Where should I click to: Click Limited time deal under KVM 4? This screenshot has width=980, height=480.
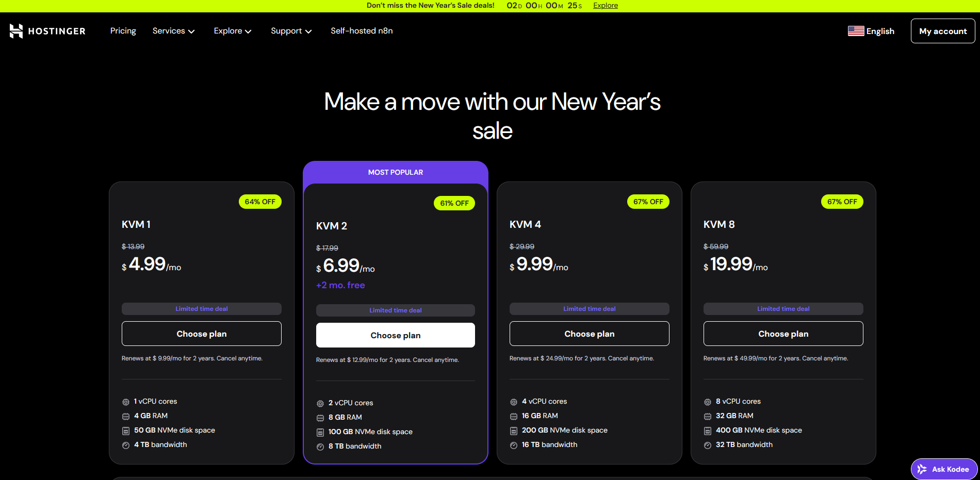pyautogui.click(x=590, y=309)
